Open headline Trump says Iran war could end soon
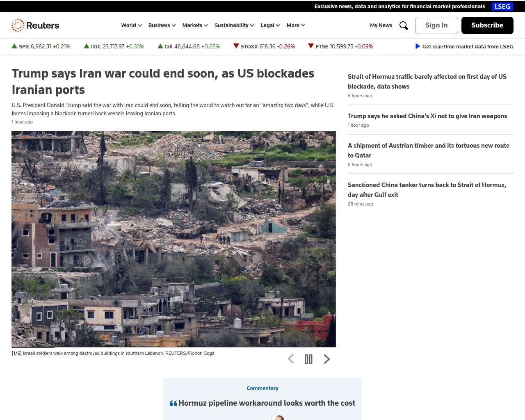 point(163,81)
